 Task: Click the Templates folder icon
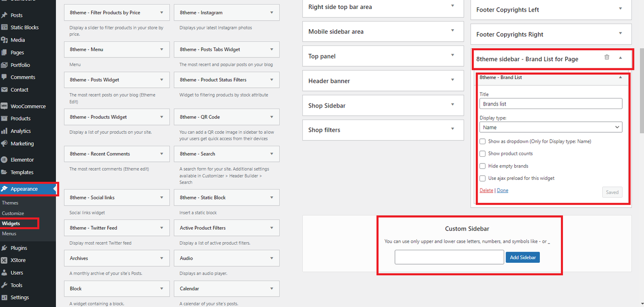click(x=5, y=172)
